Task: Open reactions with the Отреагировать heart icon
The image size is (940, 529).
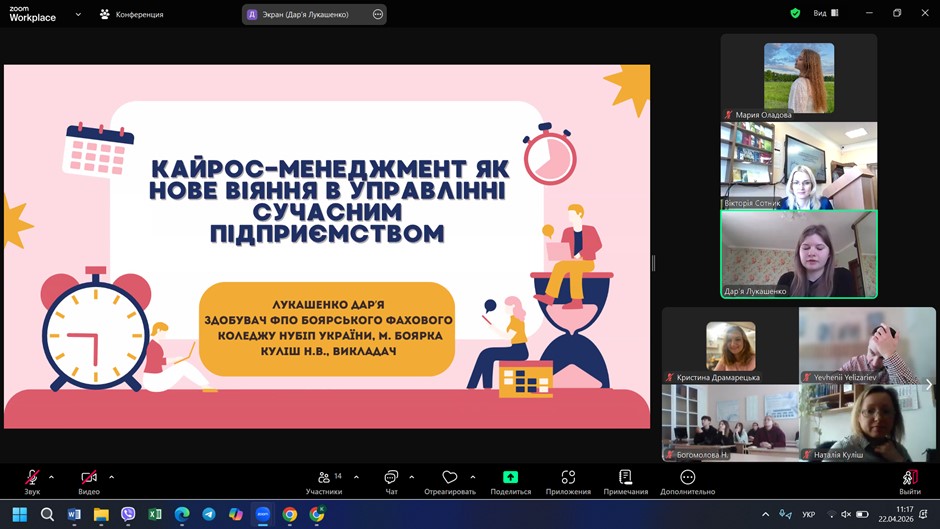Action: [450, 478]
